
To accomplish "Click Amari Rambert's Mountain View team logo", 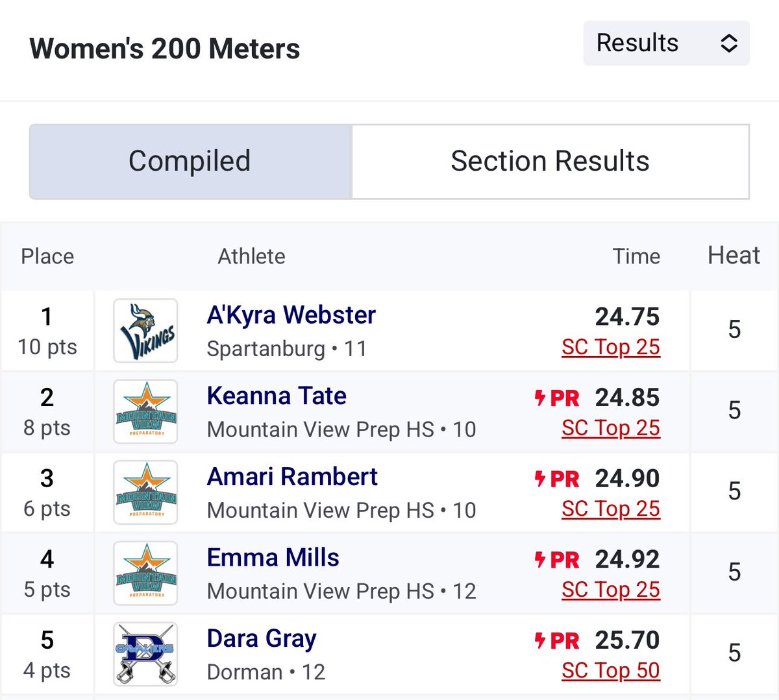I will coord(145,492).
